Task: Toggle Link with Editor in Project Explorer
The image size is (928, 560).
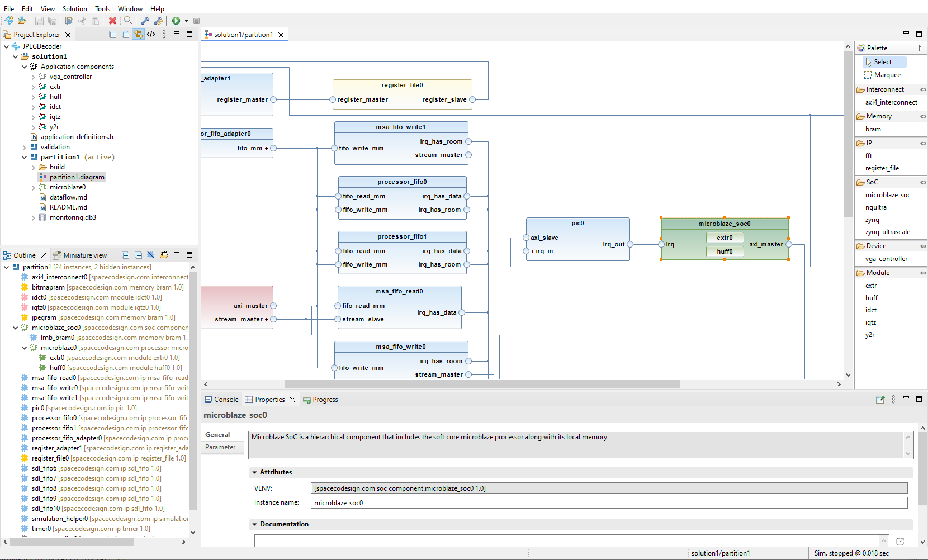Action: click(x=138, y=35)
